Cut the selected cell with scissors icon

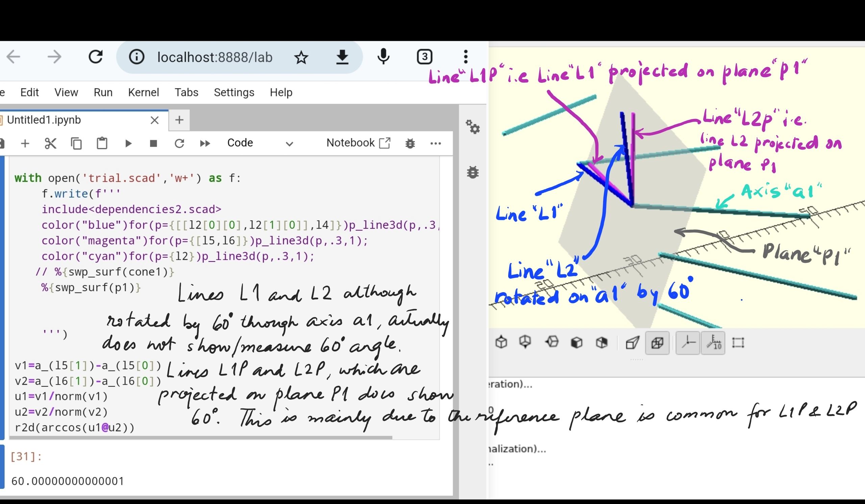pyautogui.click(x=50, y=143)
